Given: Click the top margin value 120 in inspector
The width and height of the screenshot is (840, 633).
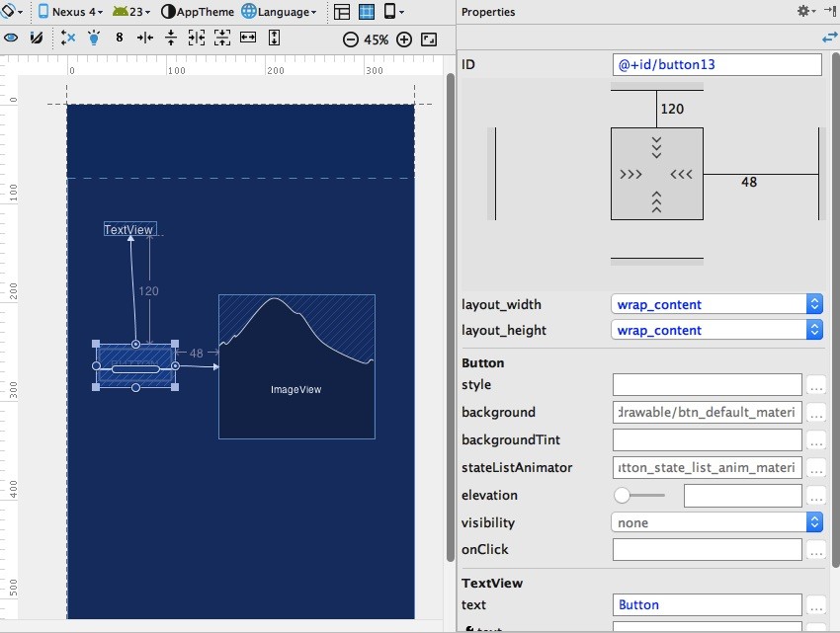Looking at the screenshot, I should (672, 110).
